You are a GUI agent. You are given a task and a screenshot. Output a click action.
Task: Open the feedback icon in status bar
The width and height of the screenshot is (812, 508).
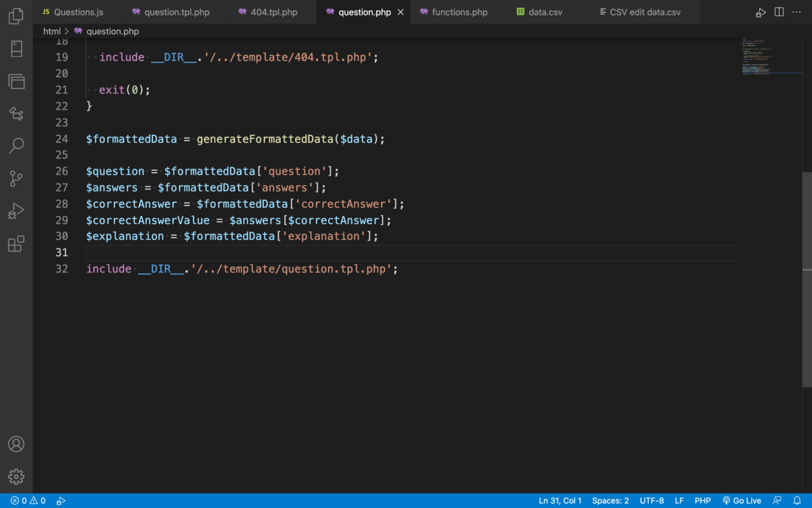777,501
